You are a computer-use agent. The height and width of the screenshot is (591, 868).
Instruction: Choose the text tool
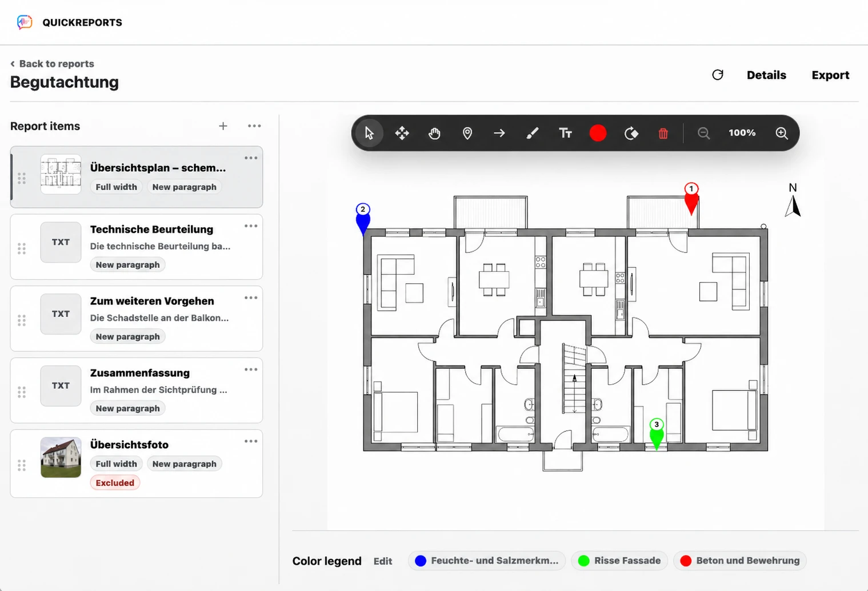pyautogui.click(x=565, y=133)
